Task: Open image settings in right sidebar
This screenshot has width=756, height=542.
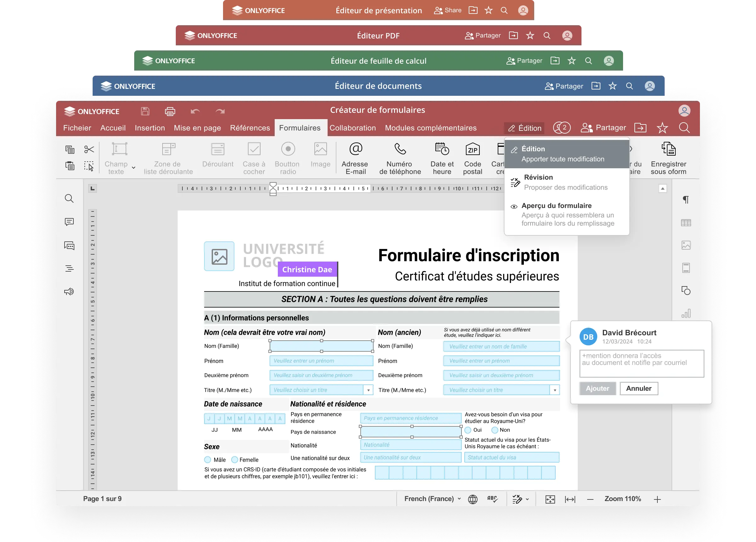Action: click(686, 245)
